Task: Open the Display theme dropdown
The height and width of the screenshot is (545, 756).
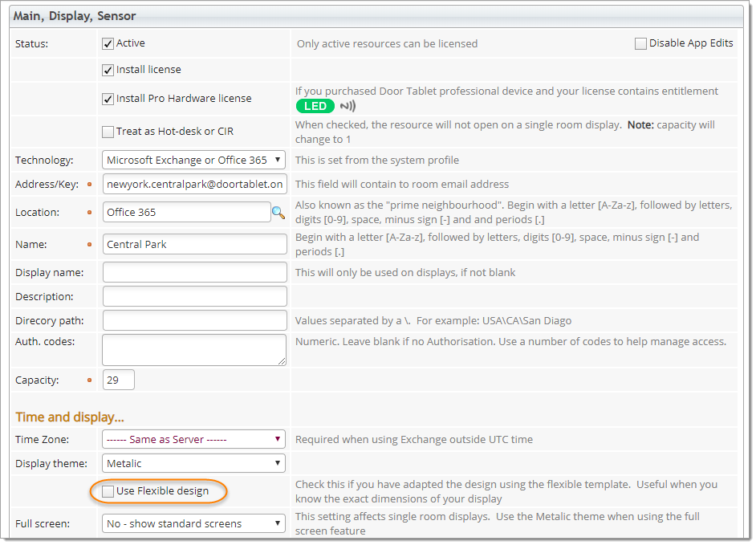Action: (194, 463)
